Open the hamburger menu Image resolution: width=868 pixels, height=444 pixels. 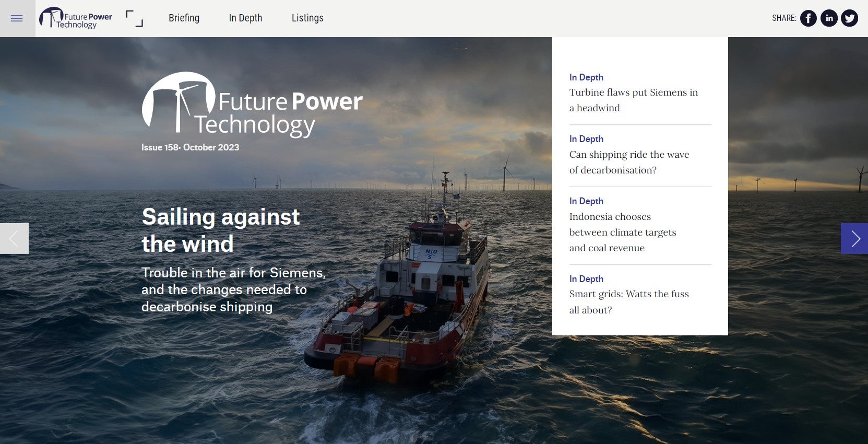pyautogui.click(x=17, y=18)
